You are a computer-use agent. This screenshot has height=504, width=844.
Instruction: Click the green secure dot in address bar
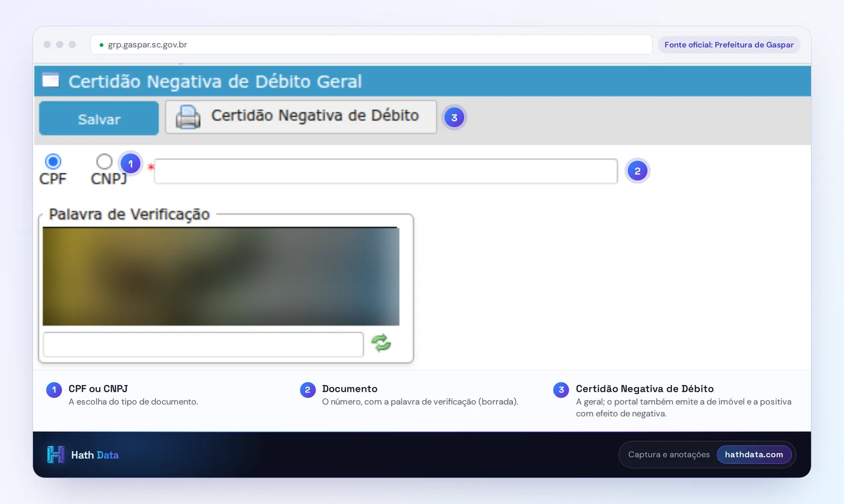coord(101,45)
